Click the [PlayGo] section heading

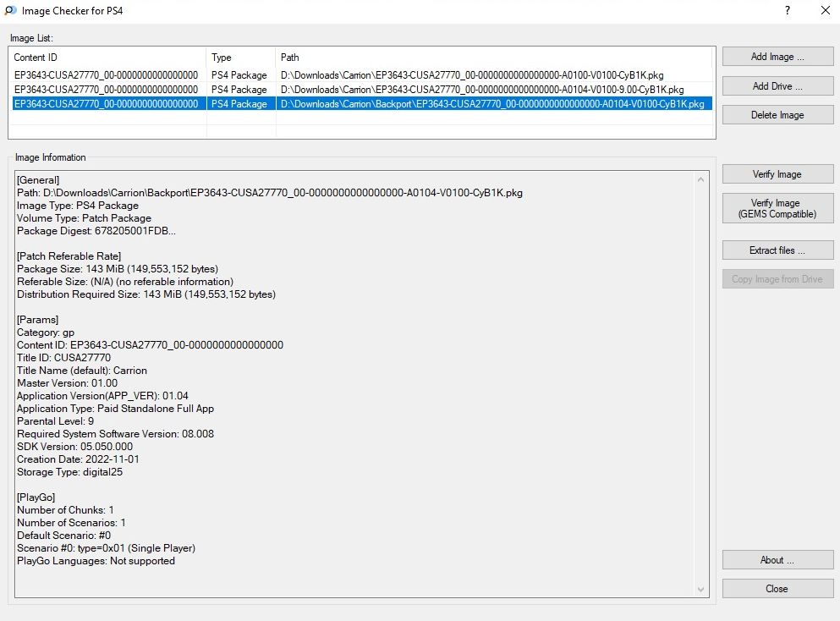point(36,497)
